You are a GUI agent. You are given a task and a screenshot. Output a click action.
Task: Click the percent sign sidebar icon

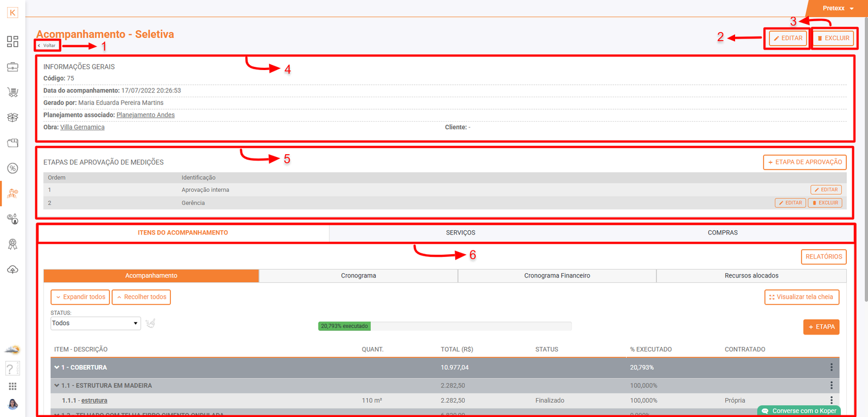[x=12, y=168]
